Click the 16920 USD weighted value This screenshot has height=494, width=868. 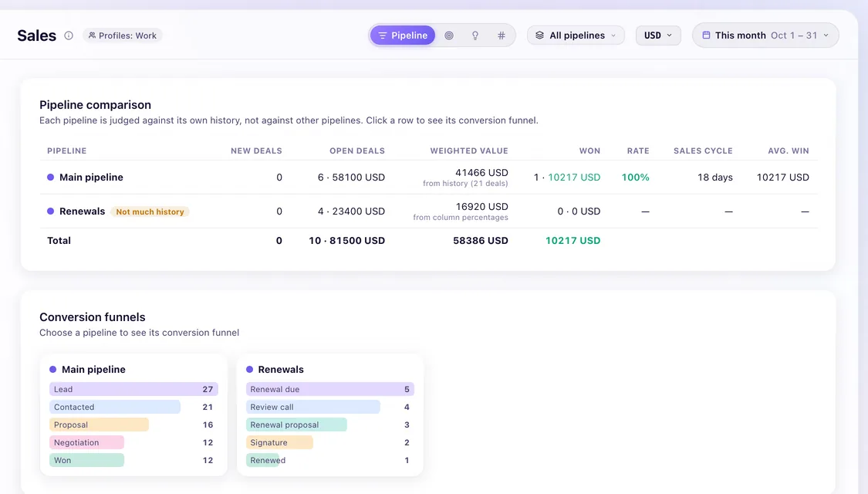pyautogui.click(x=481, y=207)
